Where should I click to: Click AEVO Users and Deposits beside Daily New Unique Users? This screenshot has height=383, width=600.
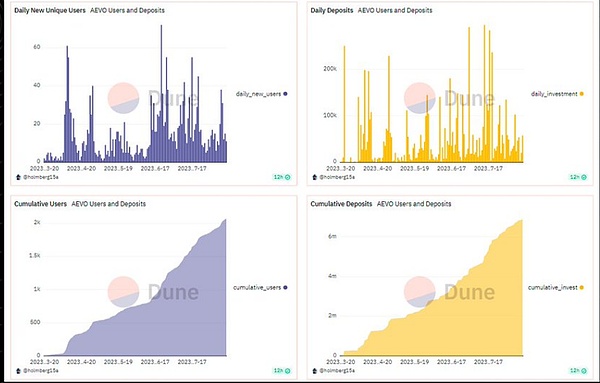point(127,10)
